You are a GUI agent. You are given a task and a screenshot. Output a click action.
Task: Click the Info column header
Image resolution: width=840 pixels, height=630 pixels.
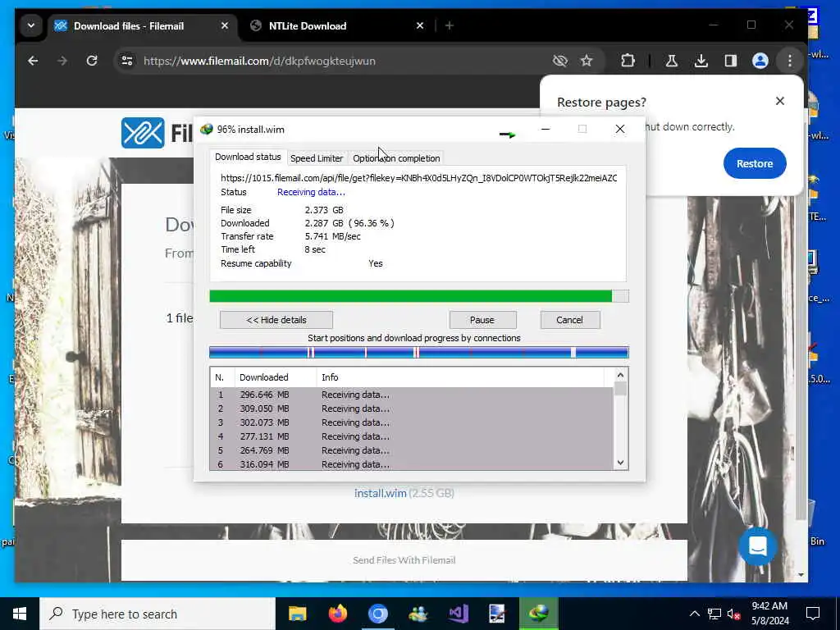[461, 377]
